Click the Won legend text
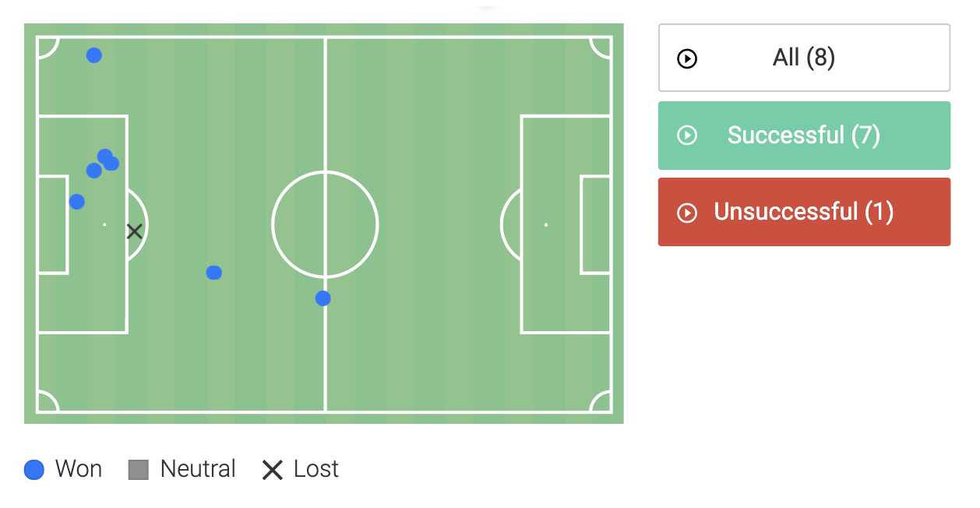This screenshot has height=508, width=980. point(79,469)
